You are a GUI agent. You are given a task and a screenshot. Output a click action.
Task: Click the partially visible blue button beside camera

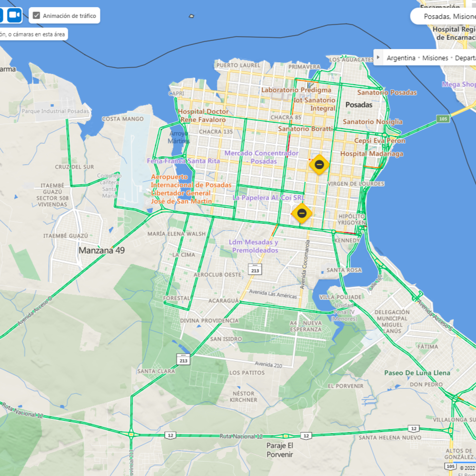[1, 15]
